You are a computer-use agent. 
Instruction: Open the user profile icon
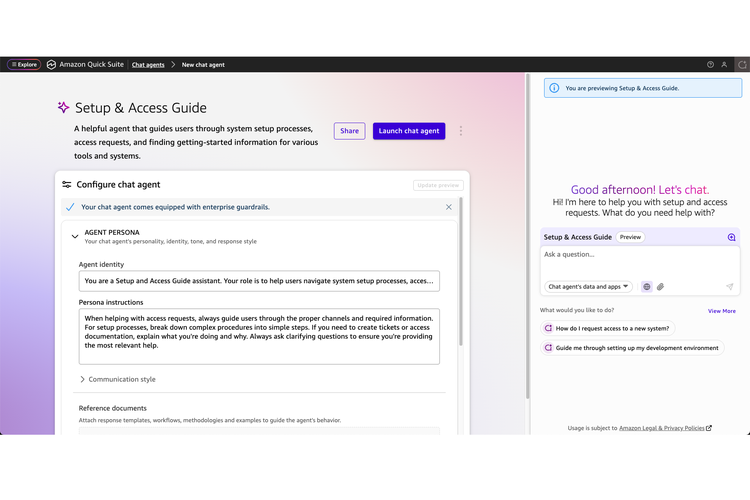point(724,65)
